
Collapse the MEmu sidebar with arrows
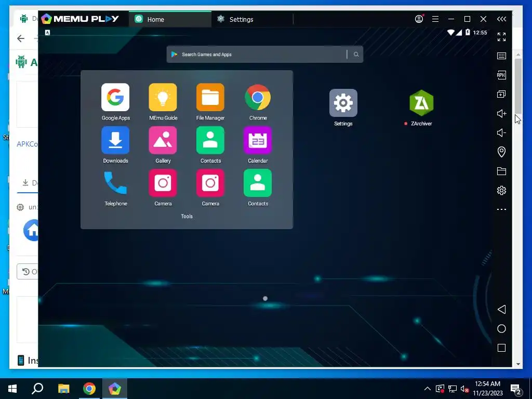point(501,19)
